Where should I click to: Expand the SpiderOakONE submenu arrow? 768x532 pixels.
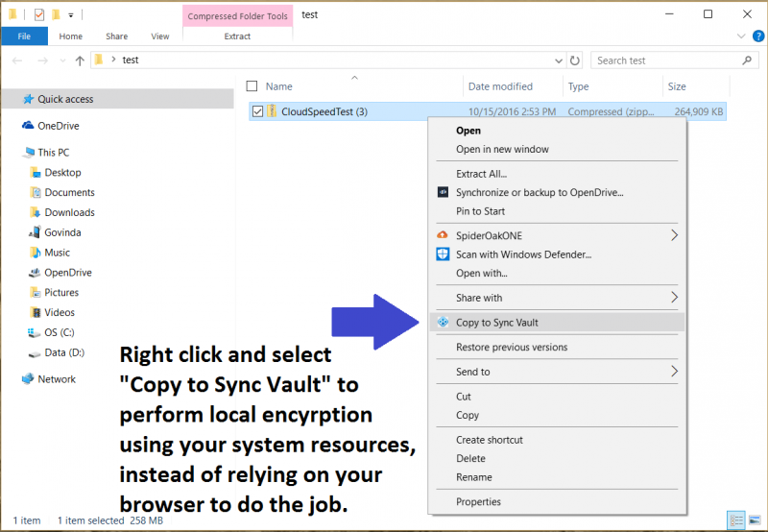click(675, 235)
